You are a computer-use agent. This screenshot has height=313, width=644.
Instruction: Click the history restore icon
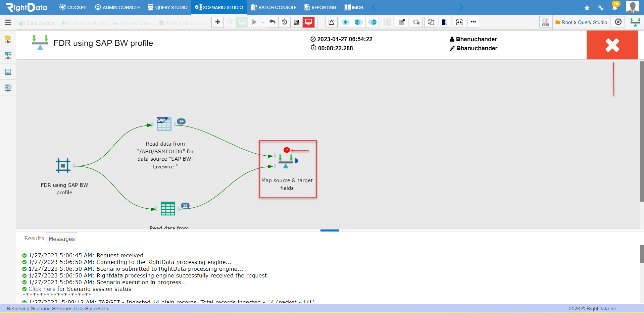coord(284,22)
